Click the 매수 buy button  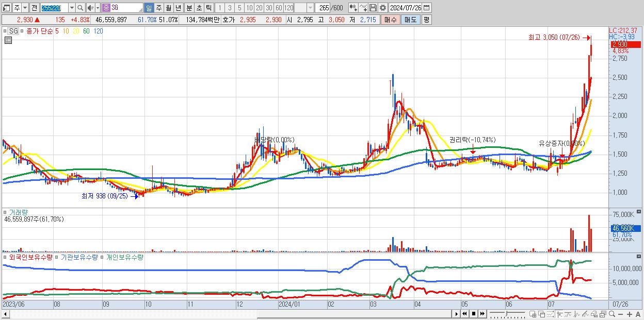click(x=391, y=20)
